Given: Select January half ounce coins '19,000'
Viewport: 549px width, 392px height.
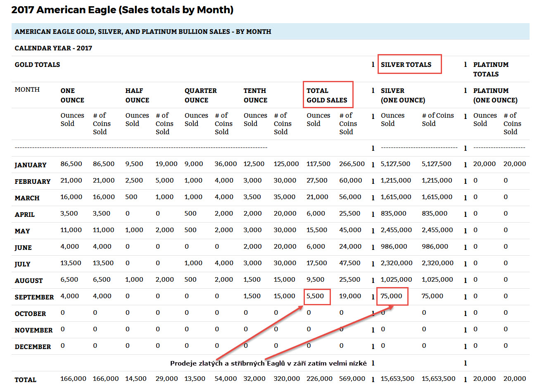Looking at the screenshot, I should (x=166, y=164).
